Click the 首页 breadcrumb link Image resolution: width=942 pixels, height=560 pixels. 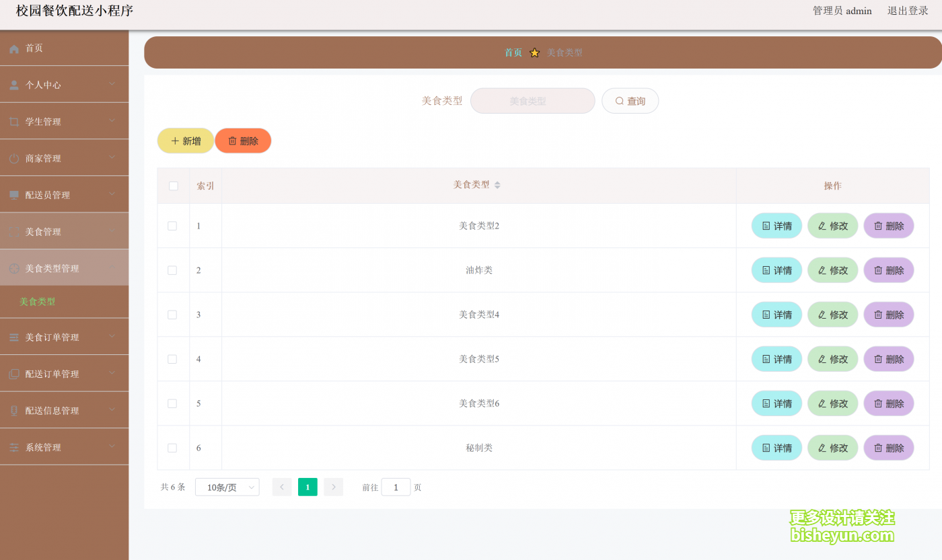pos(513,52)
